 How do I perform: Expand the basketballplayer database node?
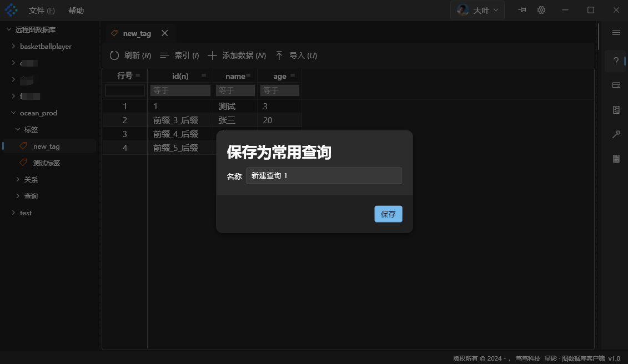click(13, 46)
